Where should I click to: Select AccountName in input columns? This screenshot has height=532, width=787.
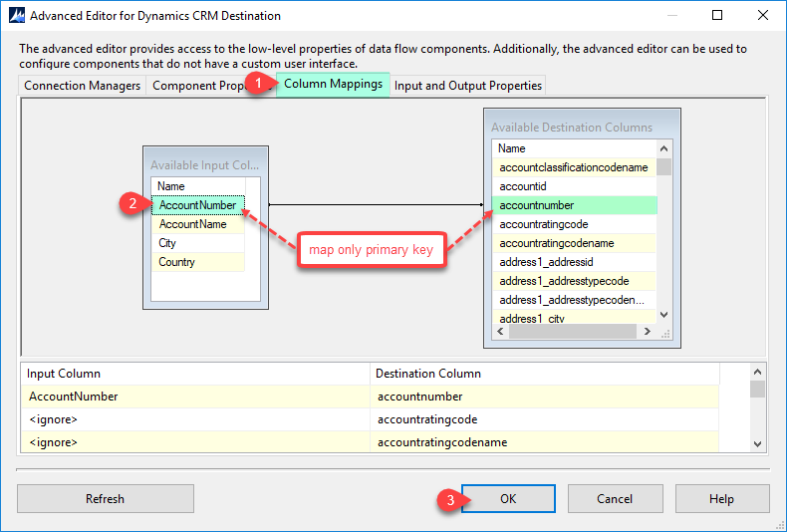tap(198, 224)
